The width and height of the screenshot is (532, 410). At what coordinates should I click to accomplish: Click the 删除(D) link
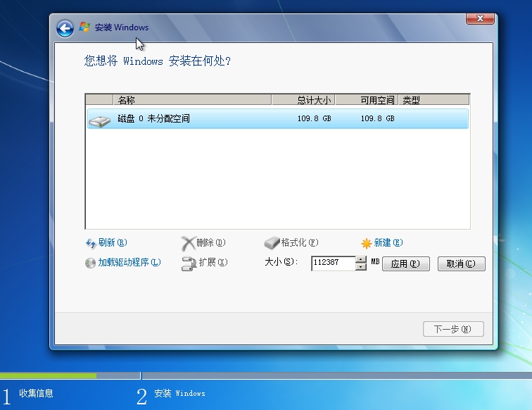point(210,242)
